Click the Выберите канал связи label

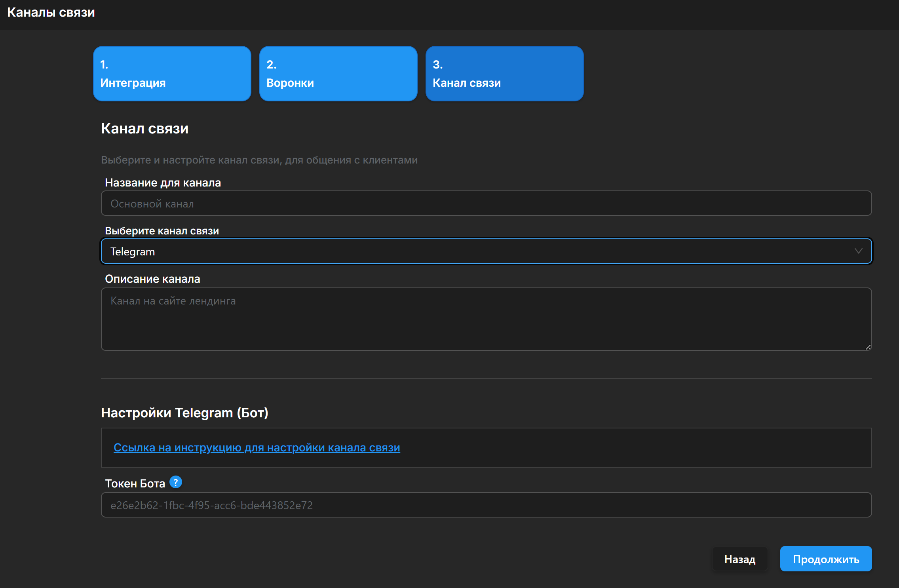[162, 231]
